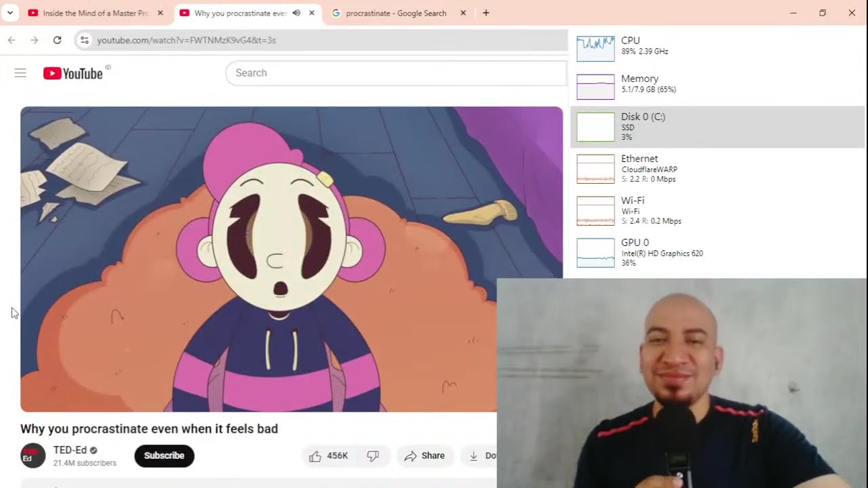The height and width of the screenshot is (488, 868).
Task: Reload the YouTube page
Action: tap(58, 40)
